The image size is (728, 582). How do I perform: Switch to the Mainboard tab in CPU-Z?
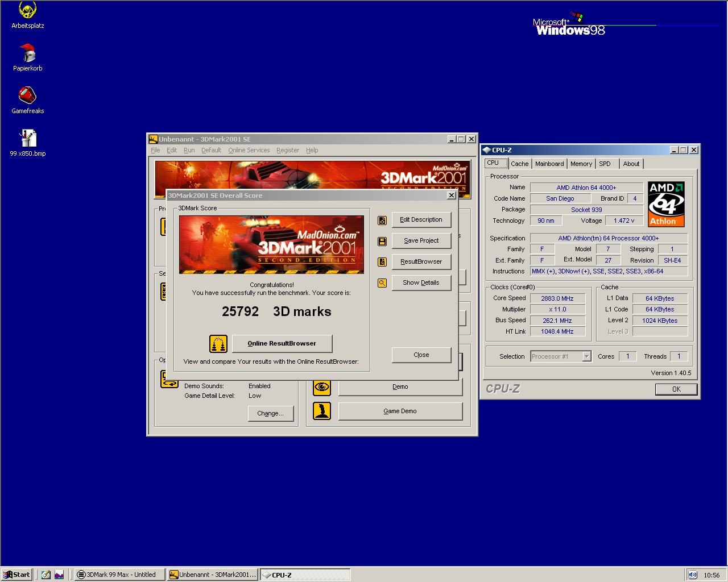[549, 164]
